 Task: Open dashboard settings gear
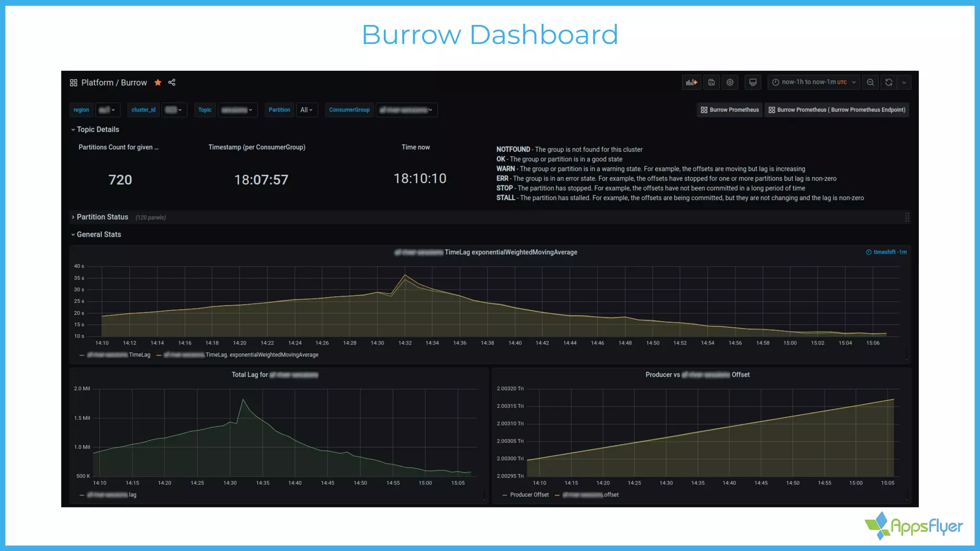(730, 82)
